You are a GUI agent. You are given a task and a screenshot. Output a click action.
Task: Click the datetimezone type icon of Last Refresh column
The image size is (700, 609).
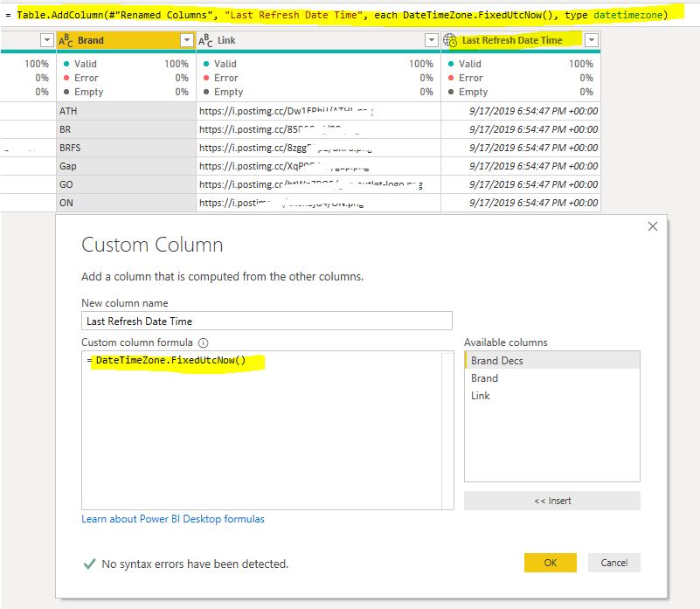coord(450,41)
